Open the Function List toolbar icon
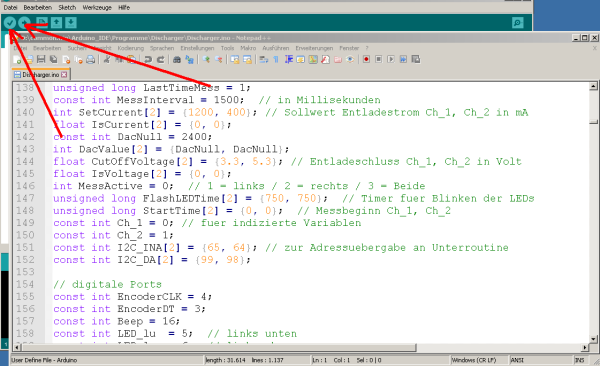The image size is (600, 366). click(326, 59)
